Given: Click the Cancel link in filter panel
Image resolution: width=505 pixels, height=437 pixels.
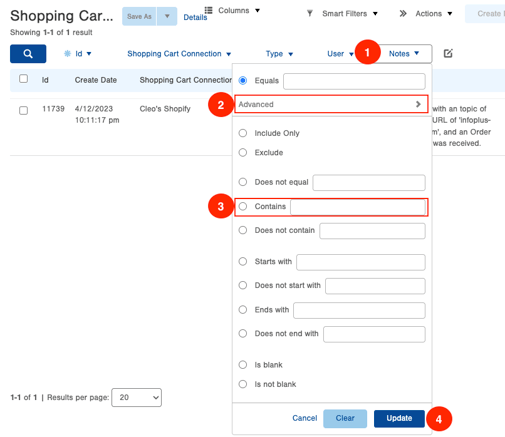Looking at the screenshot, I should [305, 418].
